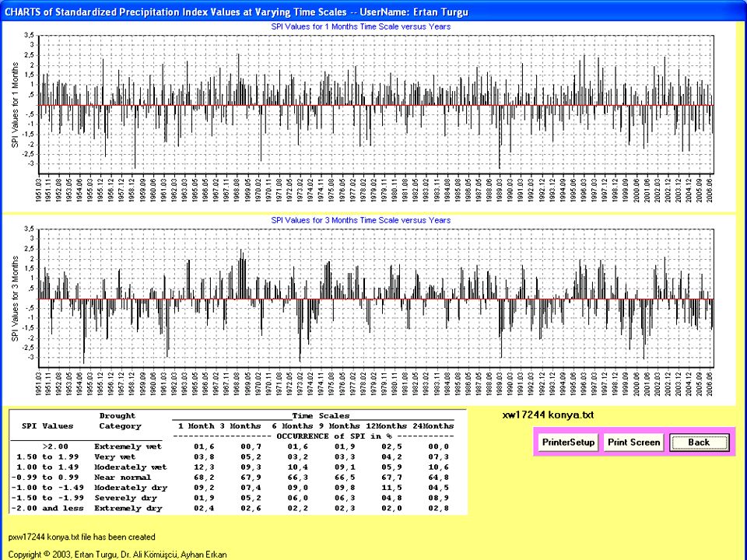The width and height of the screenshot is (747, 560).
Task: Open the PrinterSetup dialog
Action: pyautogui.click(x=568, y=442)
